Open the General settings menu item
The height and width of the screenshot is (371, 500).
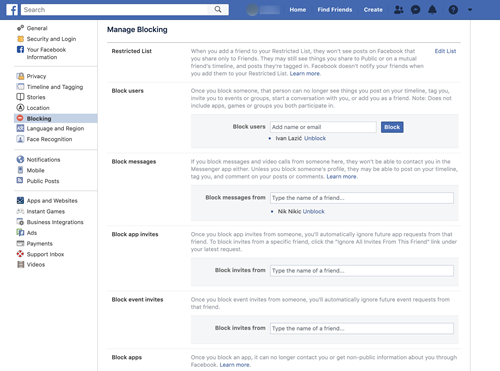click(x=37, y=28)
